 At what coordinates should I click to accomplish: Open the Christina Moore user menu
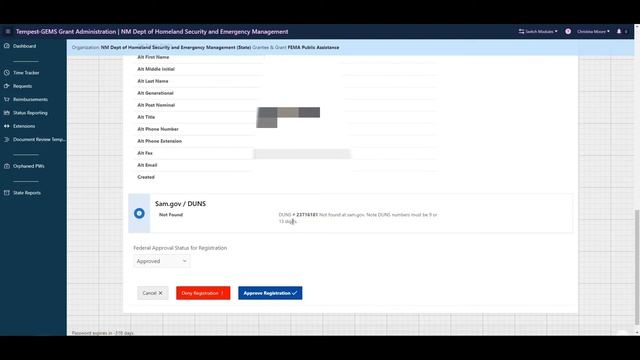(x=593, y=31)
